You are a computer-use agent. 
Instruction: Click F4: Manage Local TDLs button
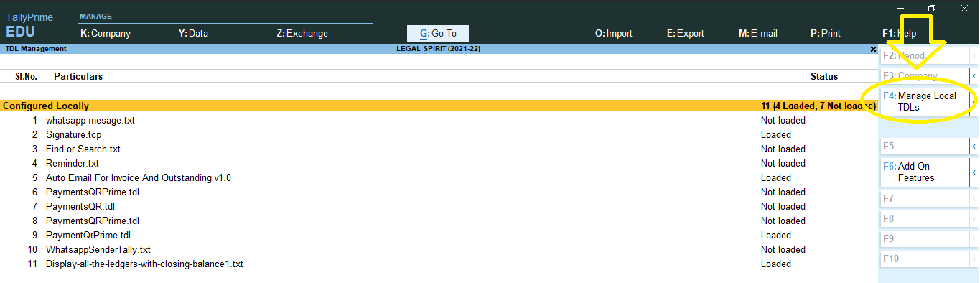(925, 102)
